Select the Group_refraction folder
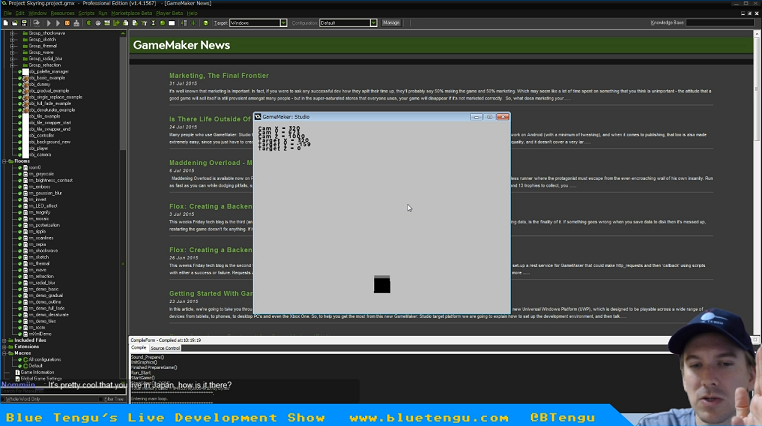Image resolution: width=762 pixels, height=426 pixels. (45, 65)
